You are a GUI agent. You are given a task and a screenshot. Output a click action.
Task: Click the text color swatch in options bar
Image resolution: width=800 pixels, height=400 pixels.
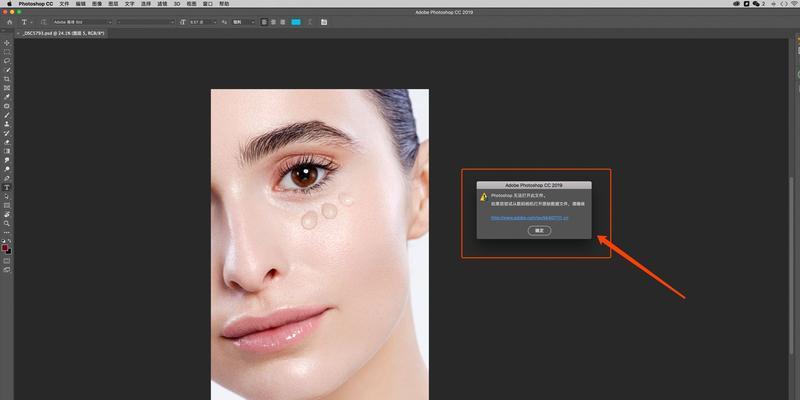pyautogui.click(x=296, y=22)
